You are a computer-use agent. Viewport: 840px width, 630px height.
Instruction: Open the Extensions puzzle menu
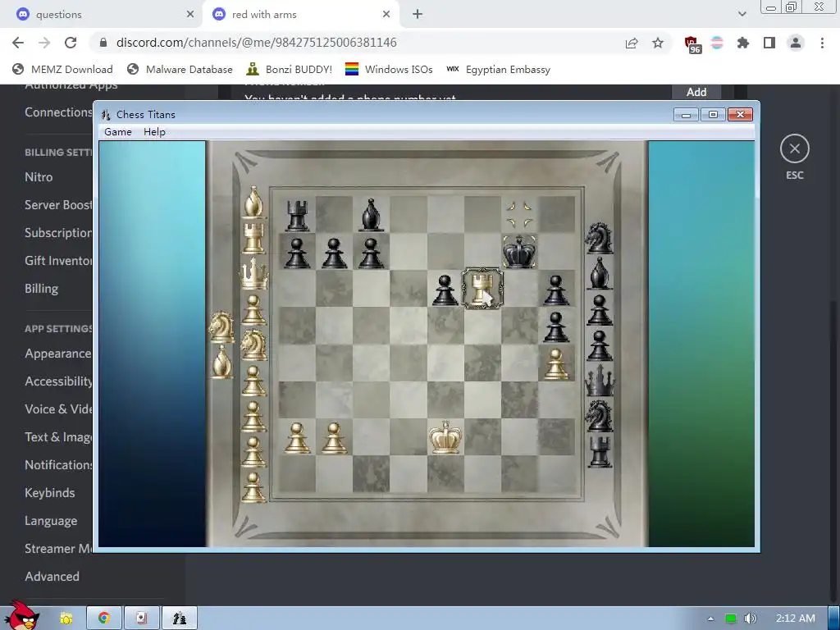pyautogui.click(x=743, y=43)
